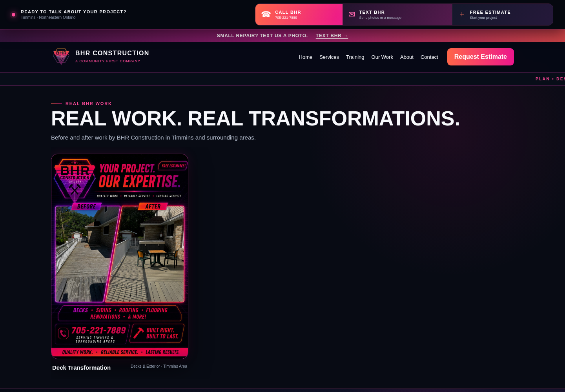Click the A COMMUNITY FIRST COMPANY tagline
The image size is (565, 392).
tap(108, 61)
